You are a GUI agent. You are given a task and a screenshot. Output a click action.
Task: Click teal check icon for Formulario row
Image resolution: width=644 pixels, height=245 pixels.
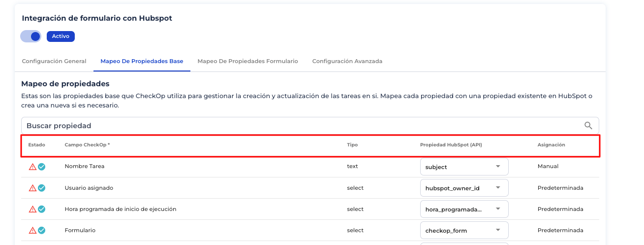click(x=42, y=230)
